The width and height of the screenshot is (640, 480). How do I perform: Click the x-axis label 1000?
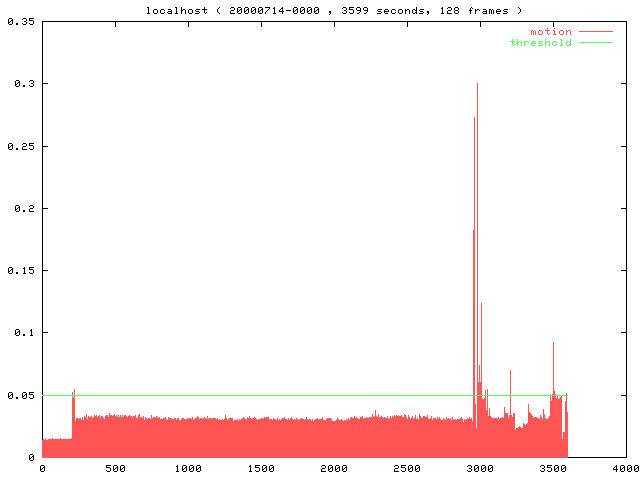188,468
